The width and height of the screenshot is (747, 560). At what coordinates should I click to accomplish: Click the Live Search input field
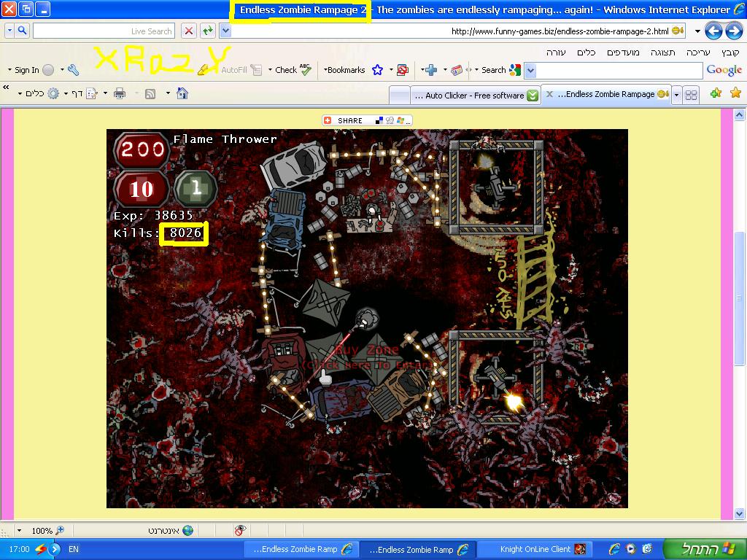coord(104,31)
